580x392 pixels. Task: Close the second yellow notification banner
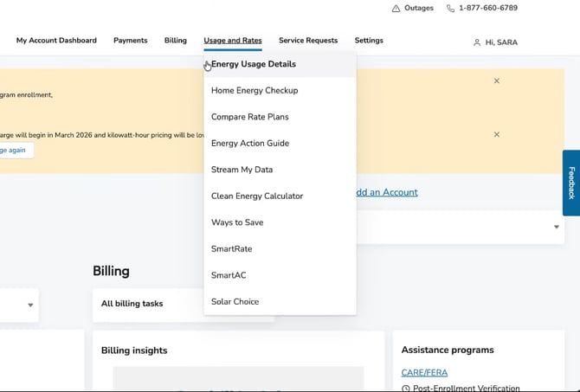click(496, 134)
